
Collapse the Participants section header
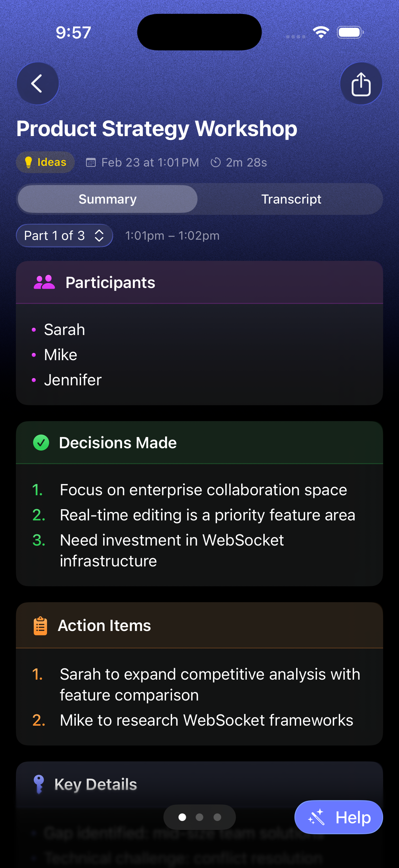[199, 282]
